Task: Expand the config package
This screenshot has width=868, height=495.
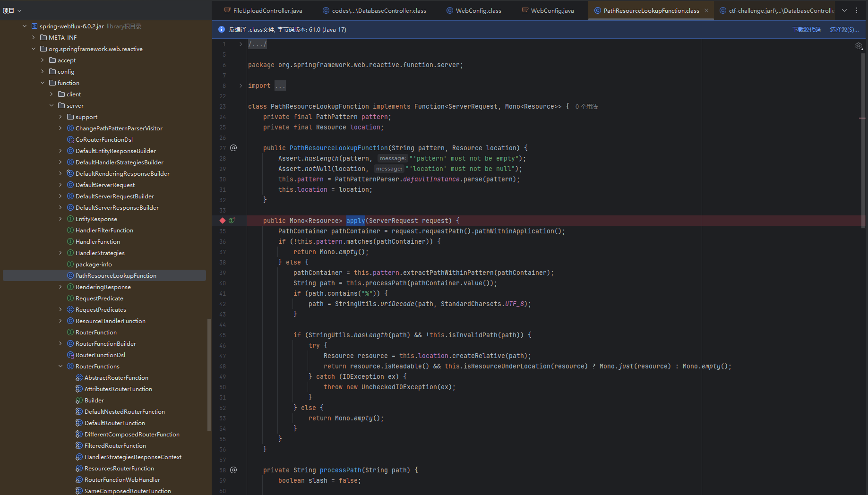Action: coord(43,71)
